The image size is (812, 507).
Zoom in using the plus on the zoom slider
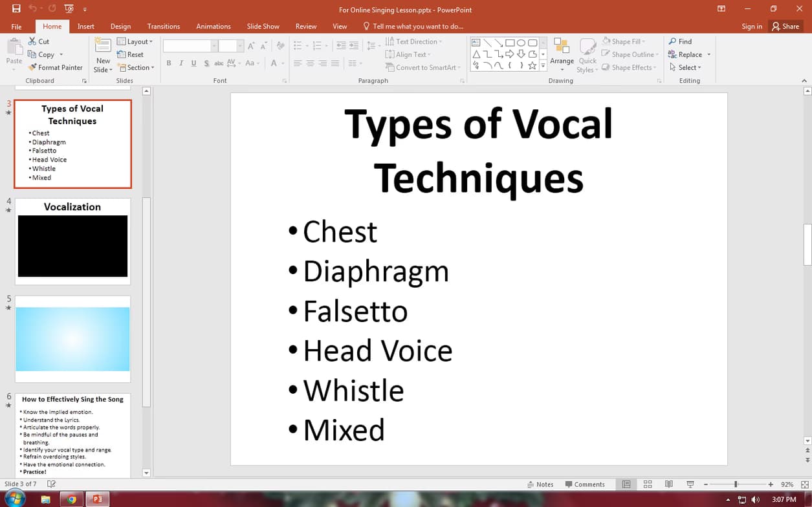coord(769,484)
